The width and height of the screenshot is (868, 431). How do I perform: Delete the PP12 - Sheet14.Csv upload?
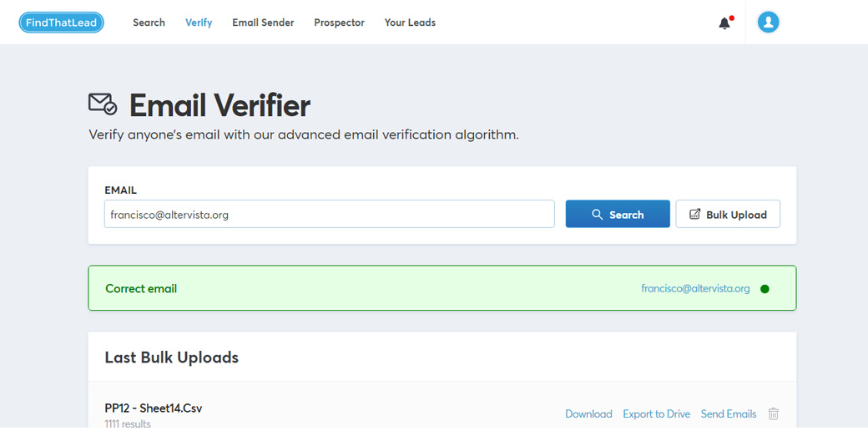pyautogui.click(x=774, y=413)
